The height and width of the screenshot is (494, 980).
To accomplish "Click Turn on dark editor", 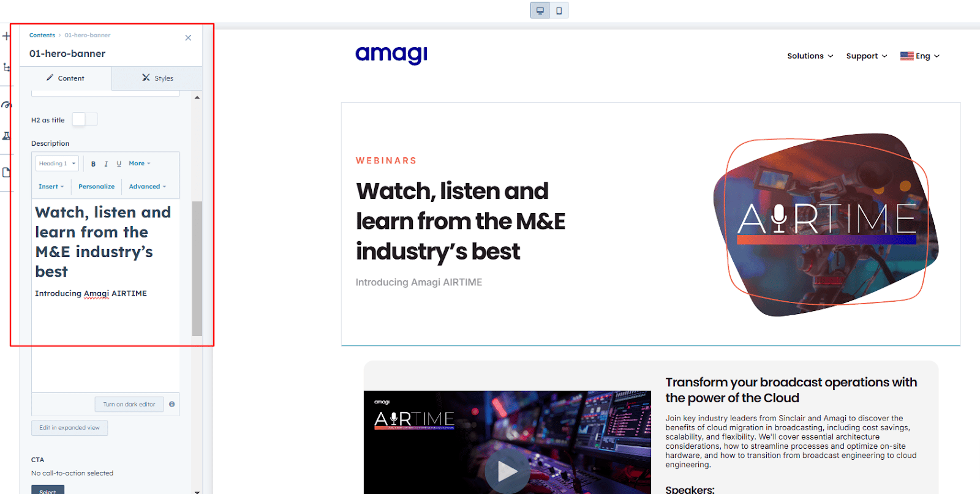I will click(129, 404).
